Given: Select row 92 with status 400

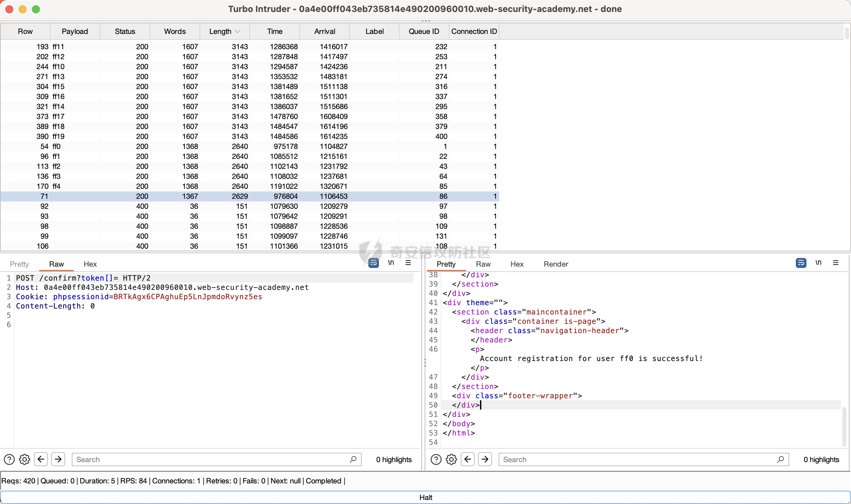Looking at the screenshot, I should pos(250,206).
